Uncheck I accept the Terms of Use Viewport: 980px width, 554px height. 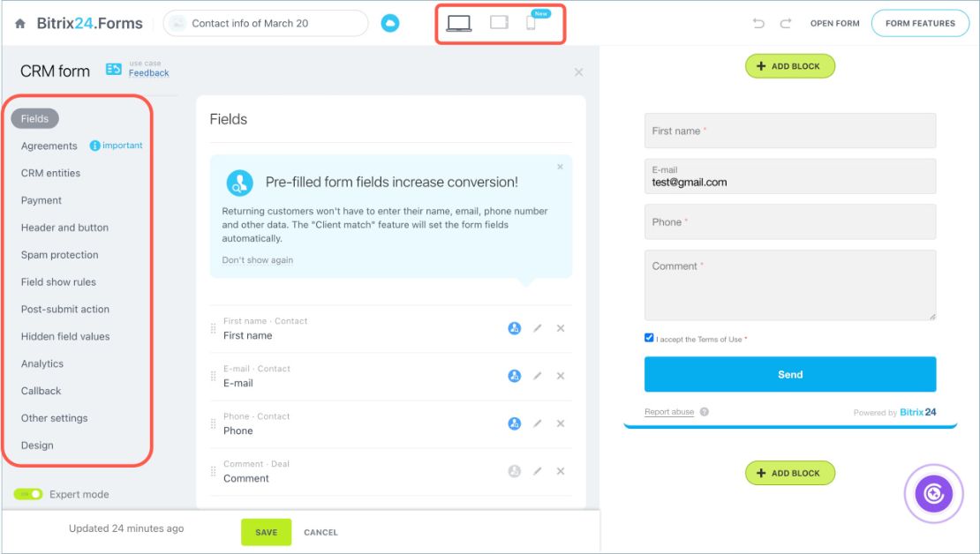(649, 337)
